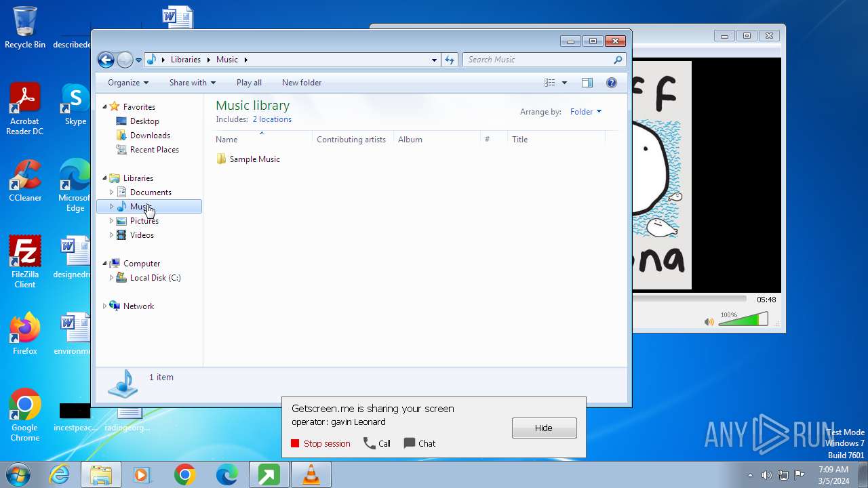This screenshot has height=488, width=868.
Task: Click the Windows Explorer taskbar icon
Action: point(101,475)
